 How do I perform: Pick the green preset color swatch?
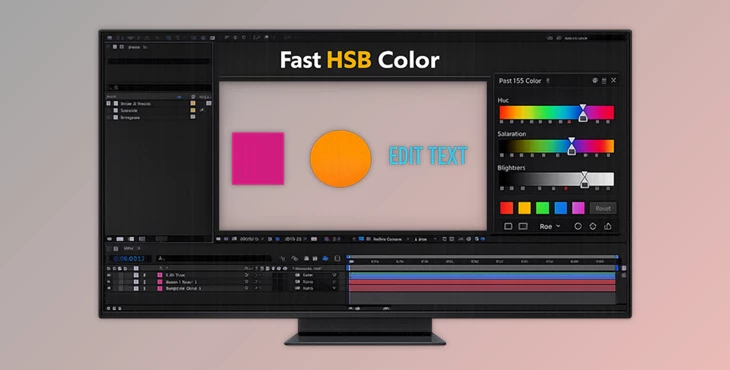tap(542, 208)
